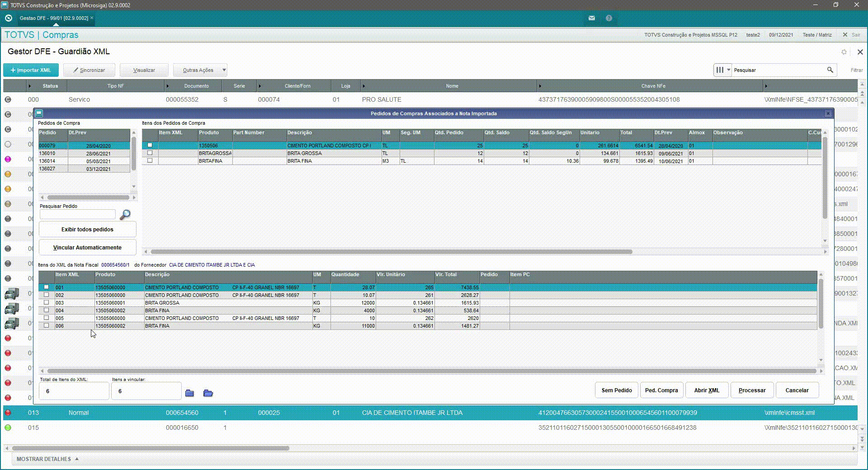
Task: Click the Pesquisar search field
Action: (778, 70)
